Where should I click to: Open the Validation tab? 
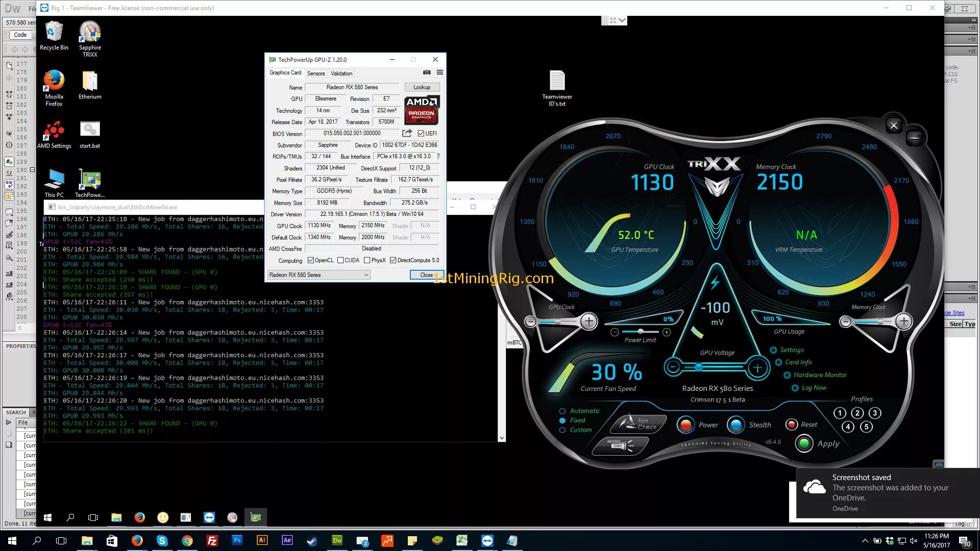pos(341,73)
